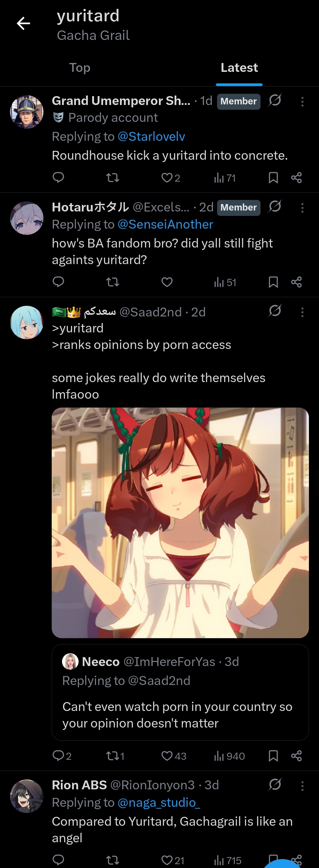Viewport: 319px width, 868px height.
Task: Open @Starlovelv profile link
Action: [152, 136]
